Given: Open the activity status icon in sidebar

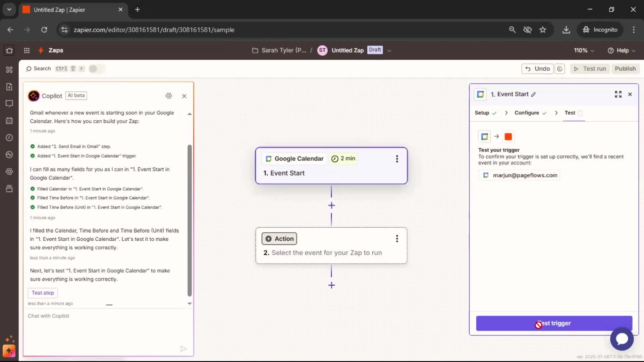Looking at the screenshot, I should [9, 155].
